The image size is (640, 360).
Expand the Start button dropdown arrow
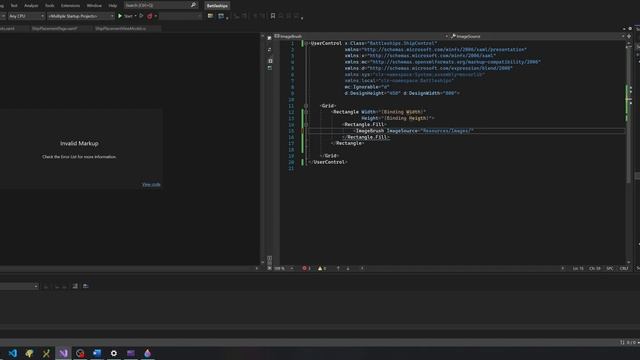tap(136, 16)
